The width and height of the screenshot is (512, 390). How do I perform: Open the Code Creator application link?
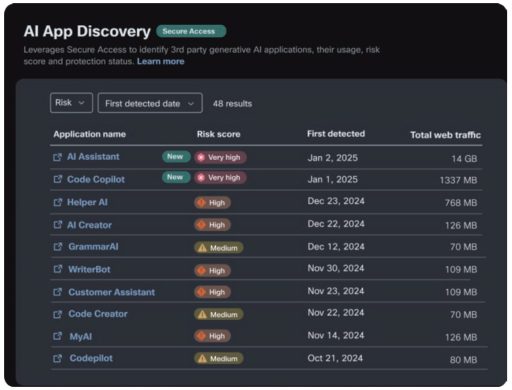coord(98,314)
